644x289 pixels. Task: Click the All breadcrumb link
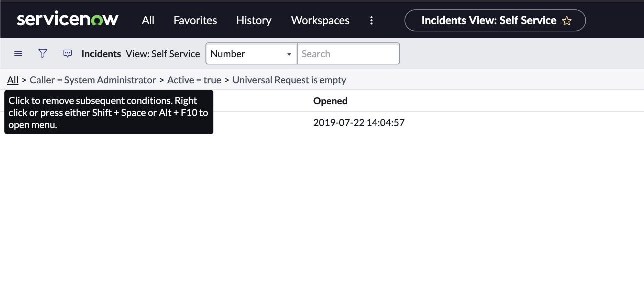[13, 80]
